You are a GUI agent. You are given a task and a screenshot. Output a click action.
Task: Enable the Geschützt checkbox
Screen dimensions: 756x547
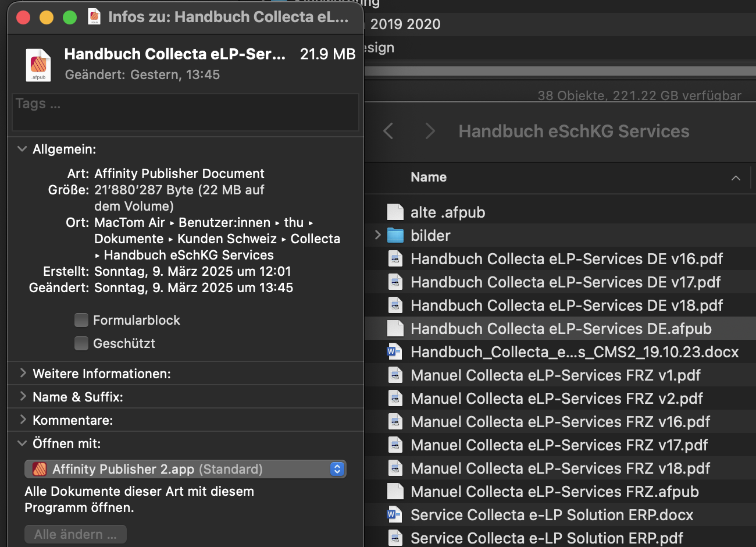click(x=81, y=343)
